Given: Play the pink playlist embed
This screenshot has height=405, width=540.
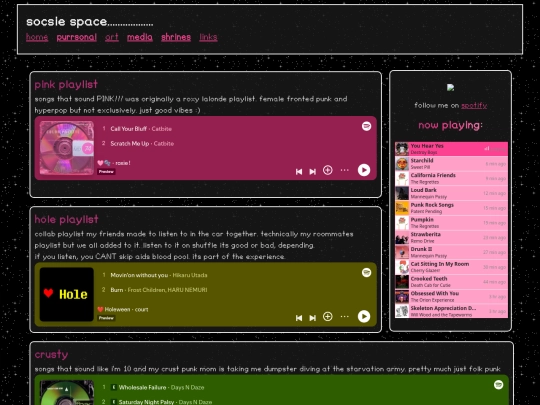Looking at the screenshot, I should [364, 170].
